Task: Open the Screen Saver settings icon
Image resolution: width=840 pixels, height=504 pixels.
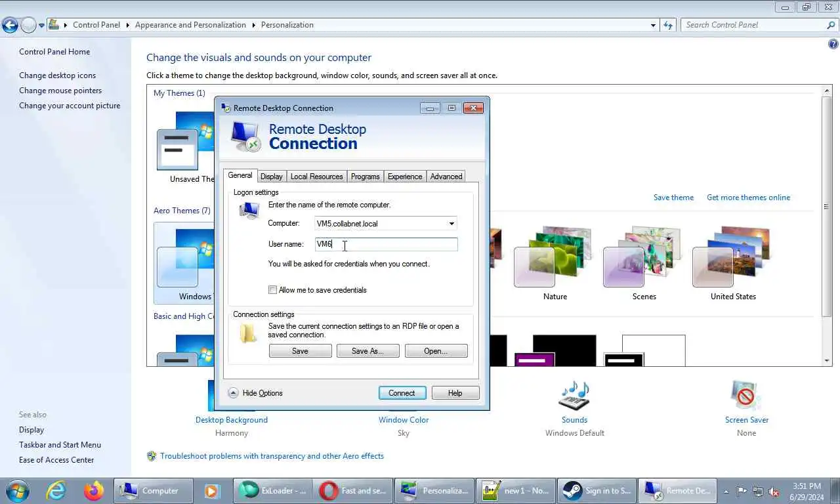Action: (x=746, y=395)
